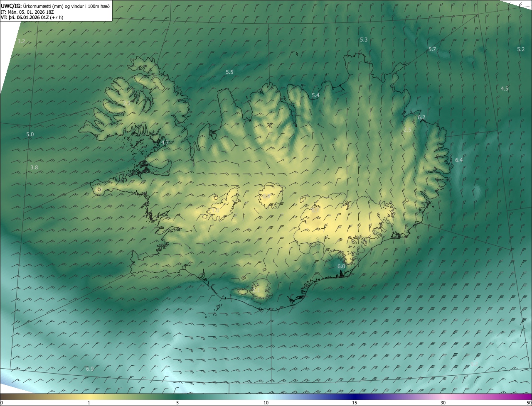This screenshot has height=406, width=532.
Task: Click the 5.3 map value label
Action: pos(364,40)
